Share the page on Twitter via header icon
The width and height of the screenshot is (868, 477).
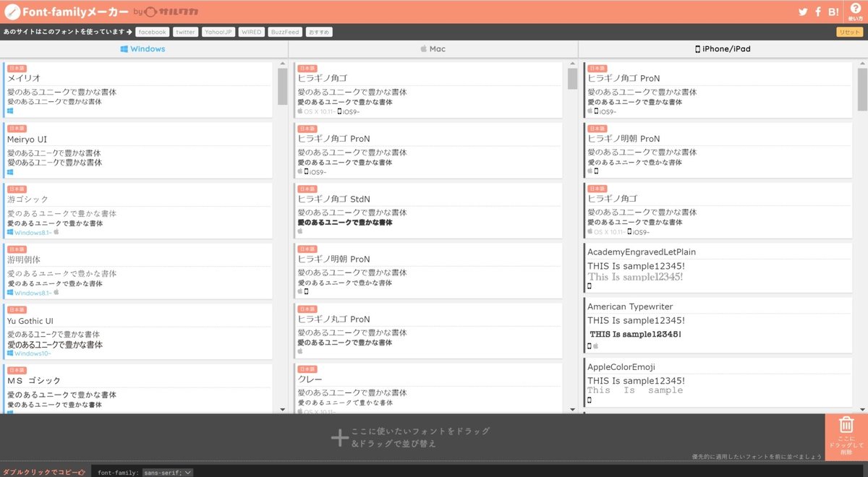coord(803,12)
